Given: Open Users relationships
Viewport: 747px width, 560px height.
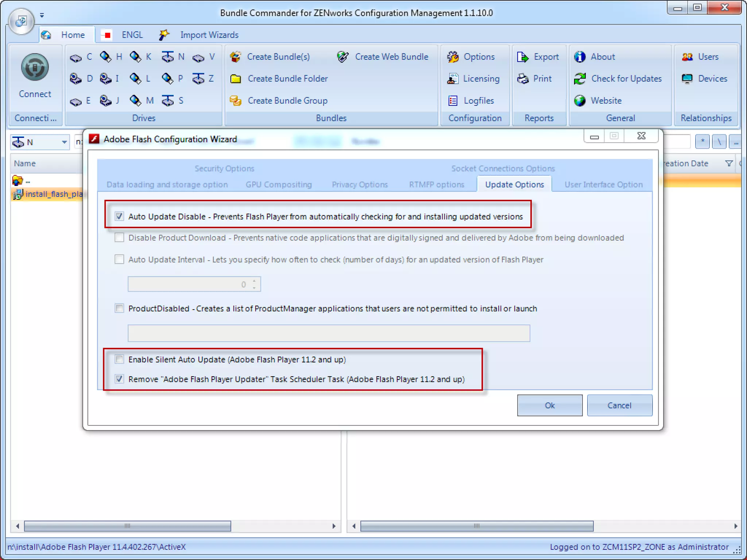Looking at the screenshot, I should tap(700, 57).
